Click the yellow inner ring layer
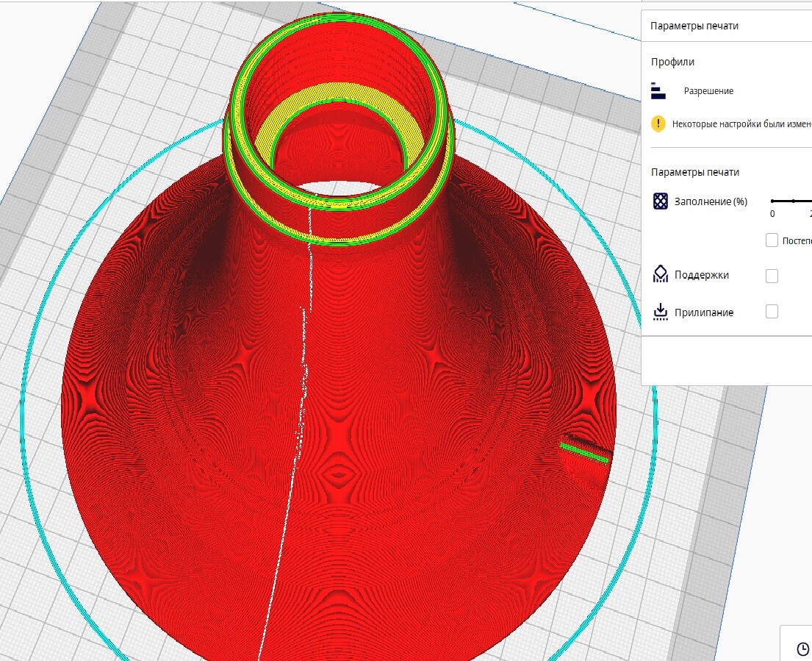This screenshot has height=661, width=812. point(339,99)
